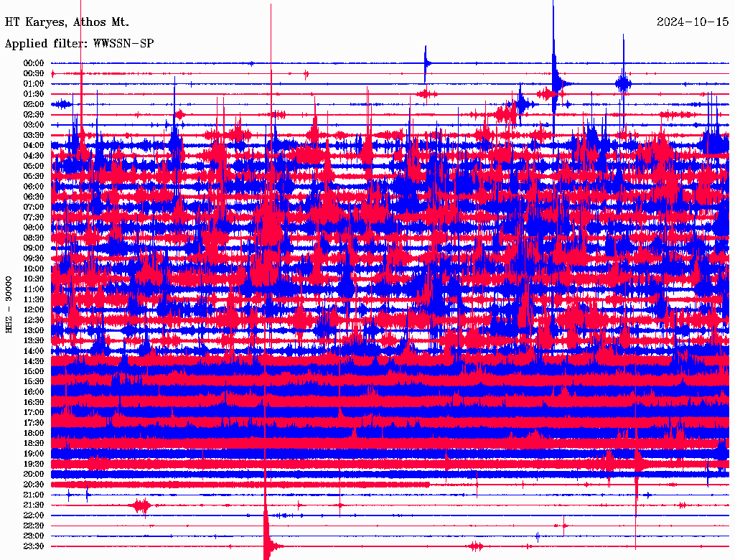Click the '18:00' time label
Screen dimensions: 735x560
click(x=34, y=434)
